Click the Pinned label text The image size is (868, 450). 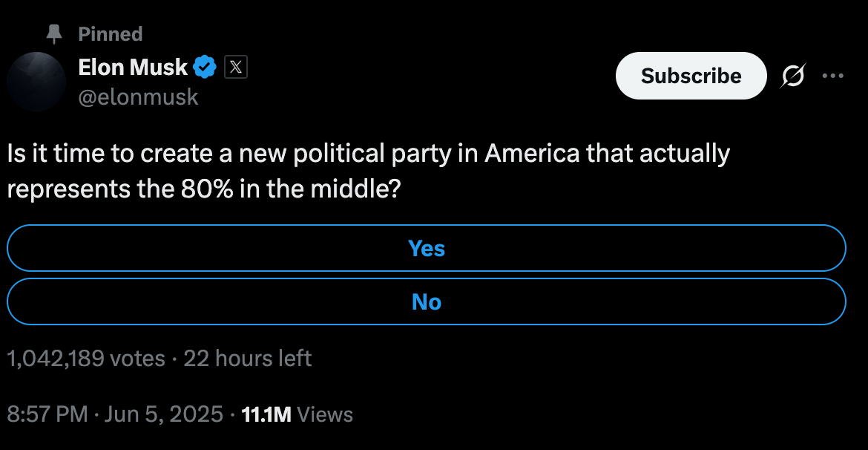pyautogui.click(x=111, y=34)
